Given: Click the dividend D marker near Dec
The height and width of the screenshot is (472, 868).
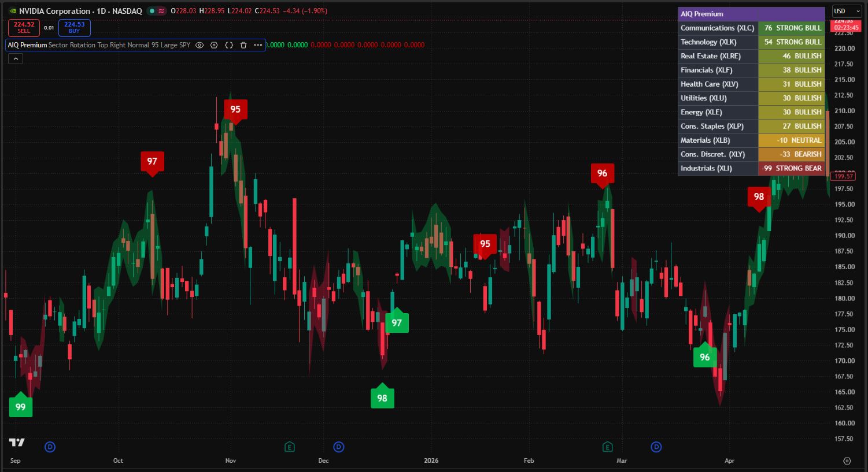Looking at the screenshot, I should [x=339, y=447].
